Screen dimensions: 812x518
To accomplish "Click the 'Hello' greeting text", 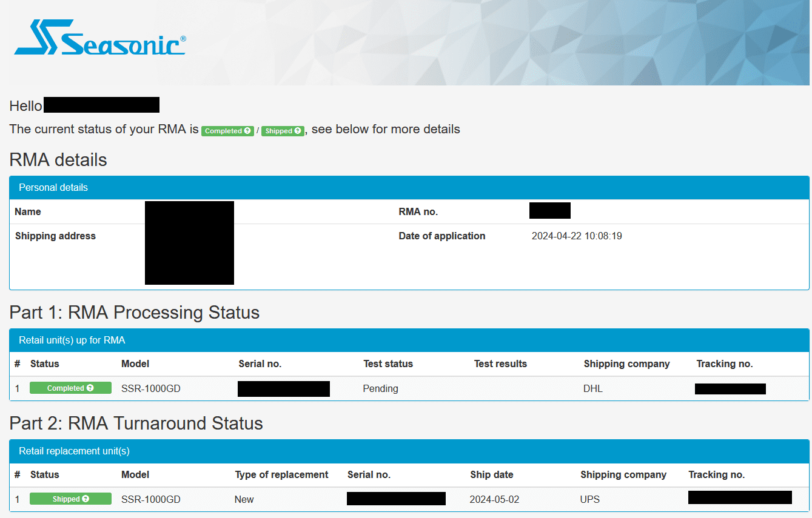I will 26,106.
